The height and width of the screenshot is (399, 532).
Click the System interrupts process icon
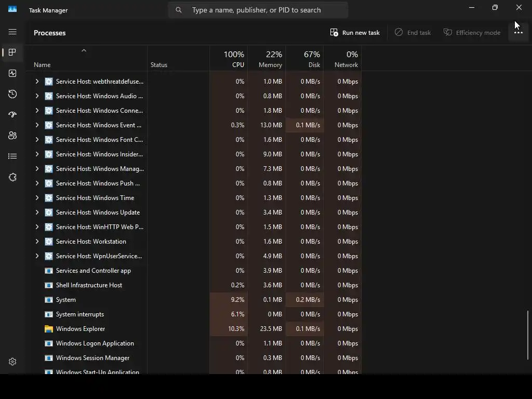pyautogui.click(x=49, y=314)
